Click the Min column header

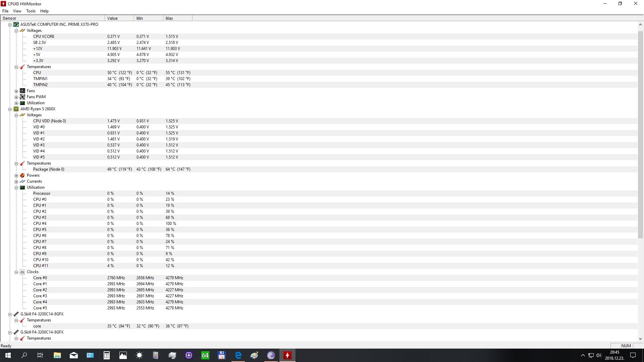[x=149, y=18]
